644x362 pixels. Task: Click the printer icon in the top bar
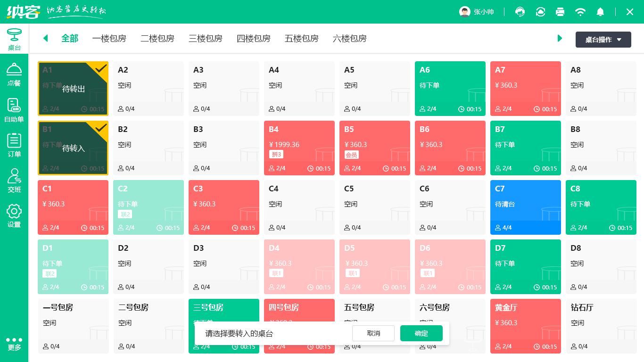(560, 12)
